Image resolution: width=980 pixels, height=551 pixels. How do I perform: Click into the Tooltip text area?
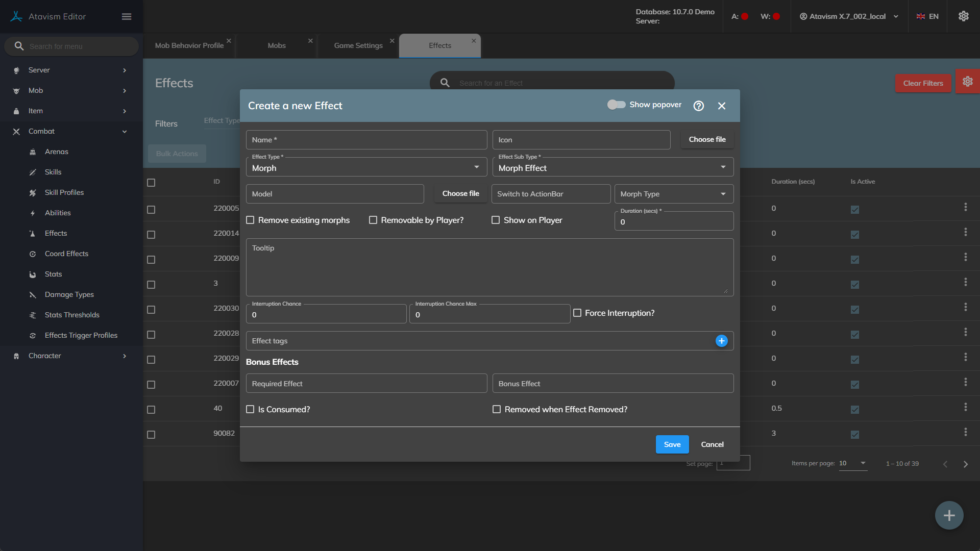pos(489,268)
